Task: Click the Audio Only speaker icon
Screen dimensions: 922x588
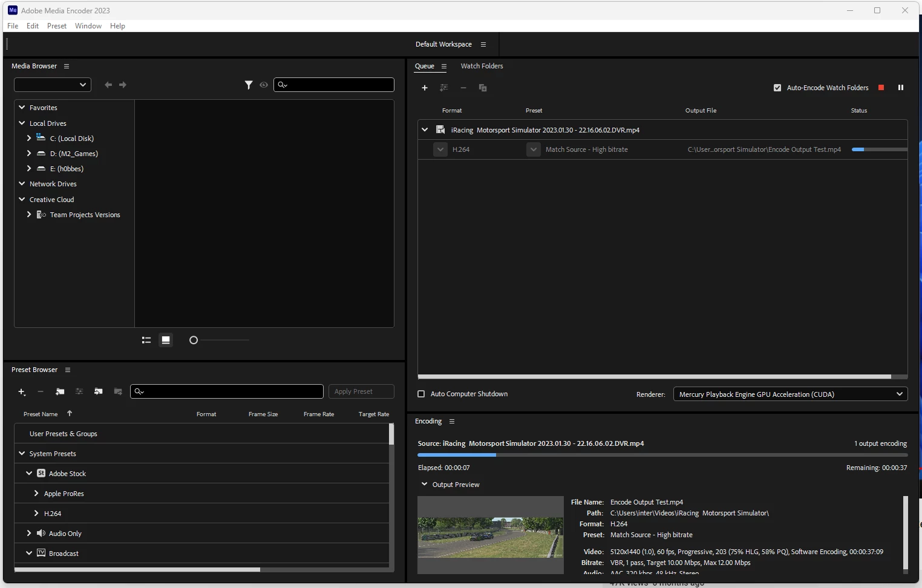Action: tap(41, 533)
